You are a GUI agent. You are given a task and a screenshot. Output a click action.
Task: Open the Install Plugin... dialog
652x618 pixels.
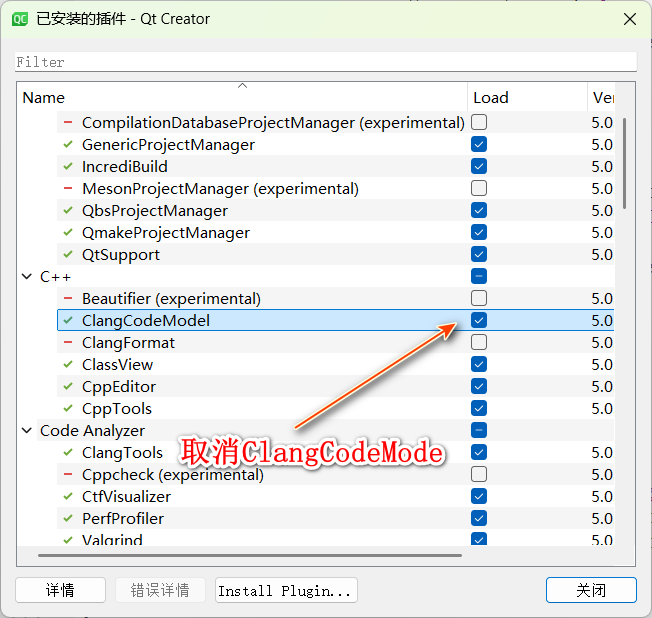(x=286, y=590)
